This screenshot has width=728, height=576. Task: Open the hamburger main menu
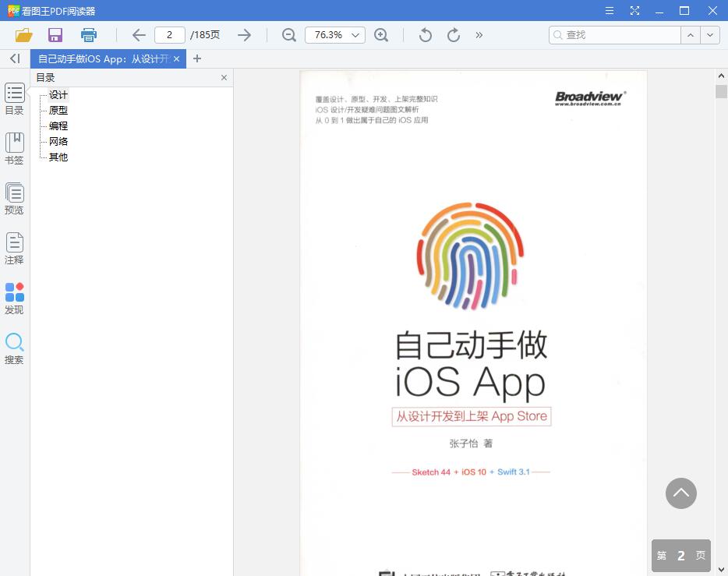[609, 11]
